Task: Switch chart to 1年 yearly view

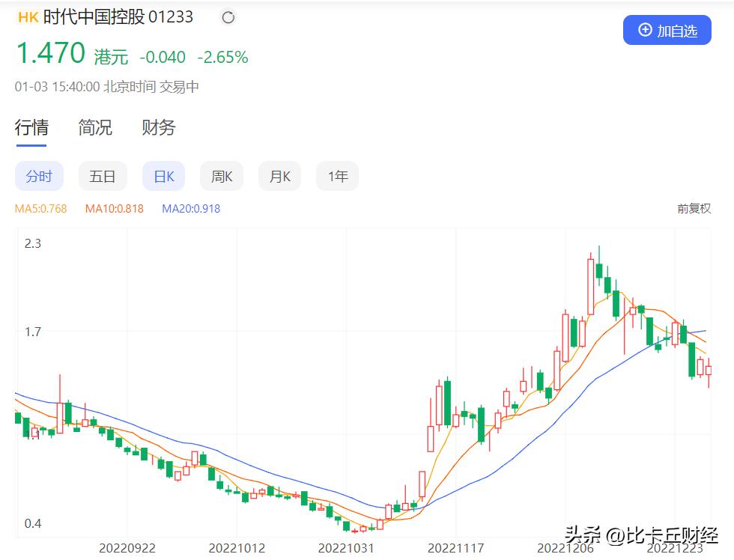Action: tap(337, 175)
